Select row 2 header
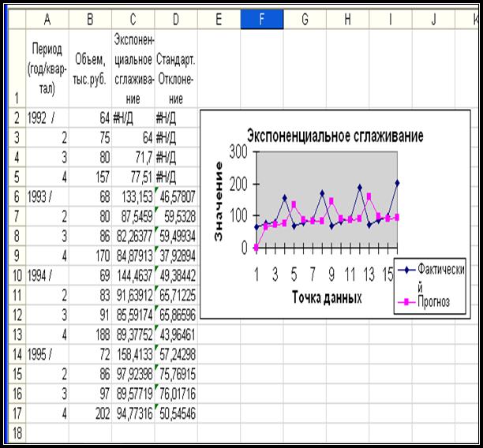This screenshot has height=448, width=483. [17, 118]
